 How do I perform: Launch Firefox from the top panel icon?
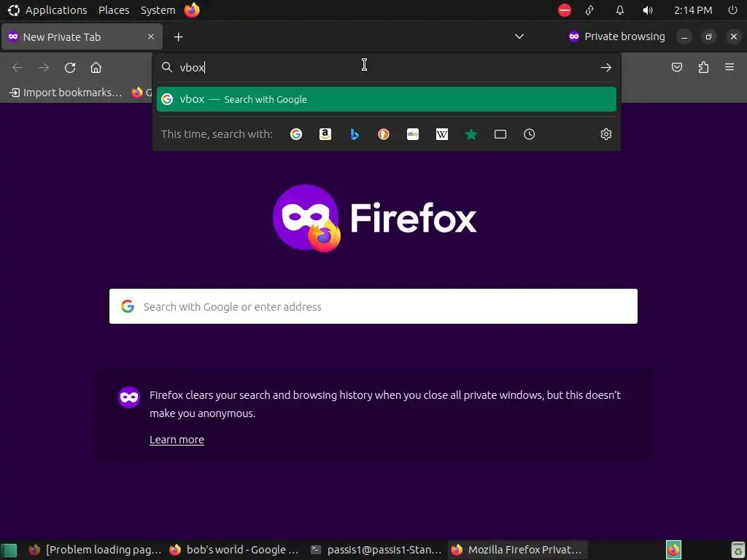pyautogui.click(x=192, y=10)
